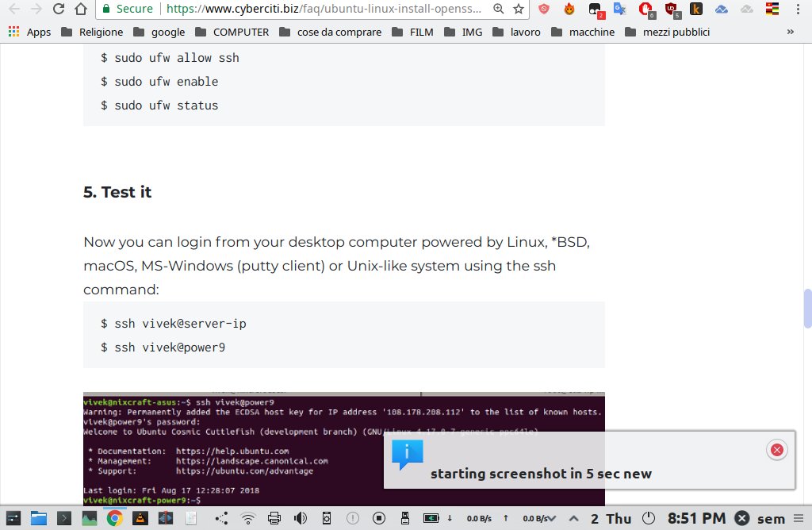This screenshot has height=530, width=812.
Task: Open Google Translate extension
Action: pyautogui.click(x=620, y=9)
